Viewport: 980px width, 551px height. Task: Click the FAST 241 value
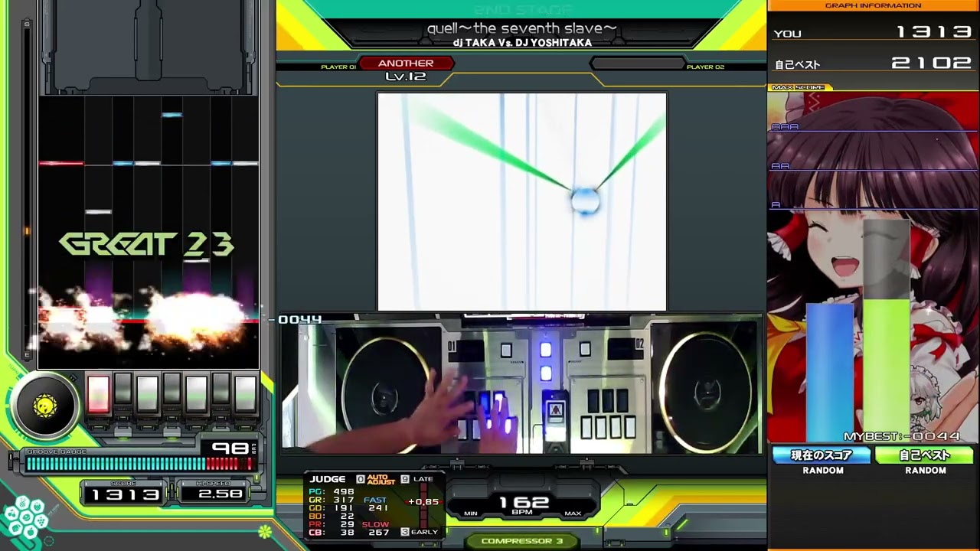coord(377,504)
